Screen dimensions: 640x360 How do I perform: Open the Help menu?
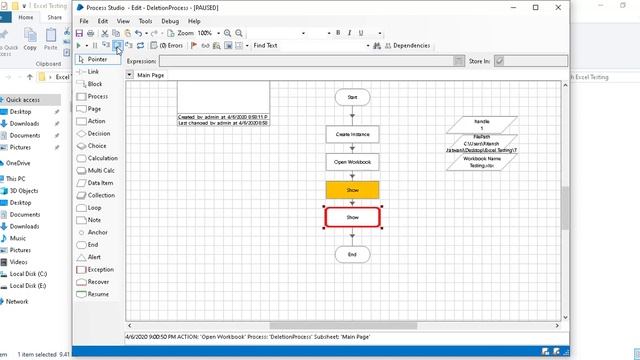(194, 21)
